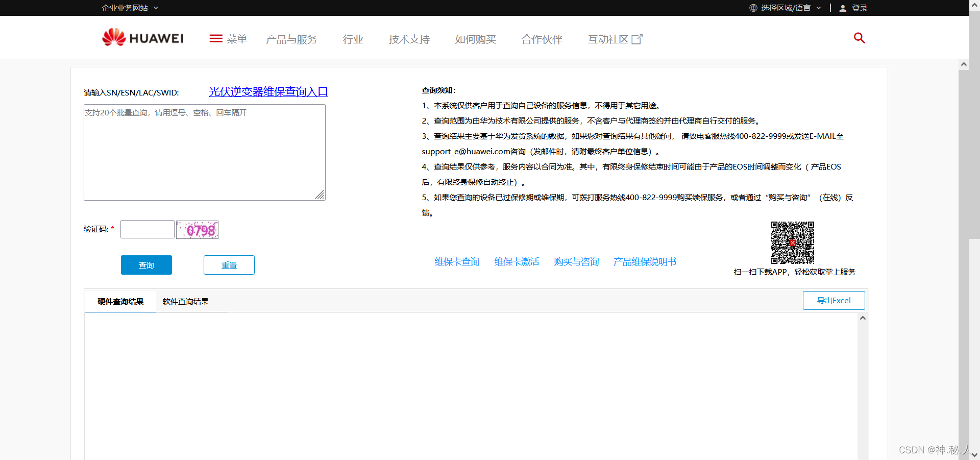The image size is (980, 460).
Task: Open 互动社区 navigation link
Action: [608, 39]
